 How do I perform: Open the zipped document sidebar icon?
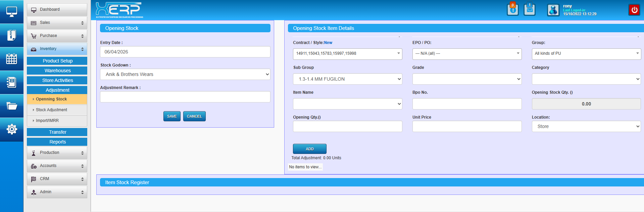[x=11, y=35]
